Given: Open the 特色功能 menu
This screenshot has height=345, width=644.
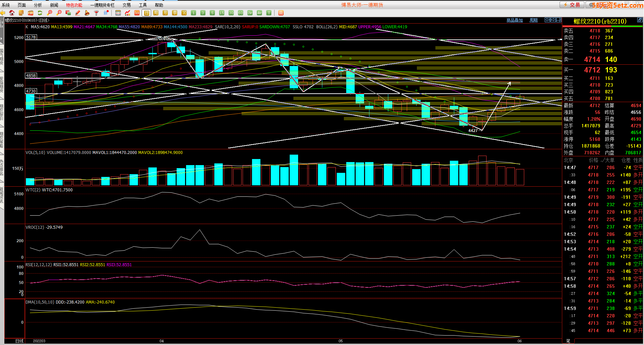Looking at the screenshot, I should 74,5.
